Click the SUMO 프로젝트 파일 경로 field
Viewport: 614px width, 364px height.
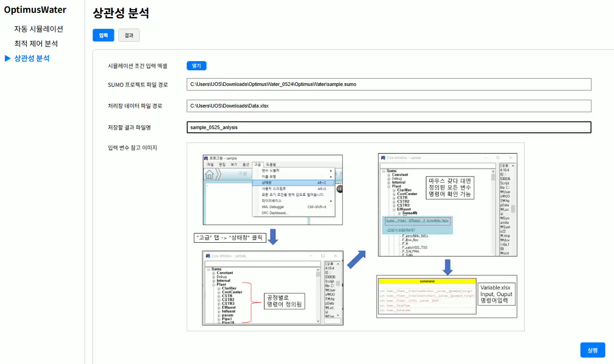click(389, 85)
